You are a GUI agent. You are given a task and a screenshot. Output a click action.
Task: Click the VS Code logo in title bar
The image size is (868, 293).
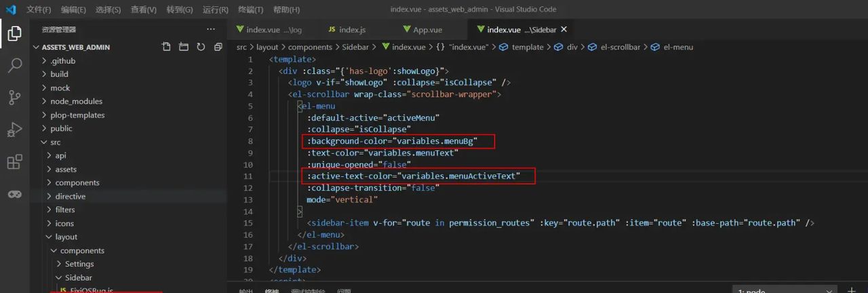click(9, 9)
